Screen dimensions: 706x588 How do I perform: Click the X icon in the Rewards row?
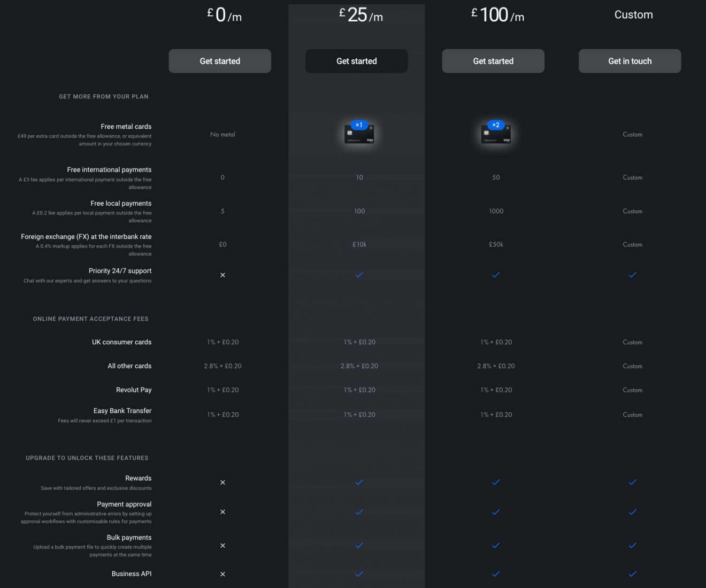[222, 482]
